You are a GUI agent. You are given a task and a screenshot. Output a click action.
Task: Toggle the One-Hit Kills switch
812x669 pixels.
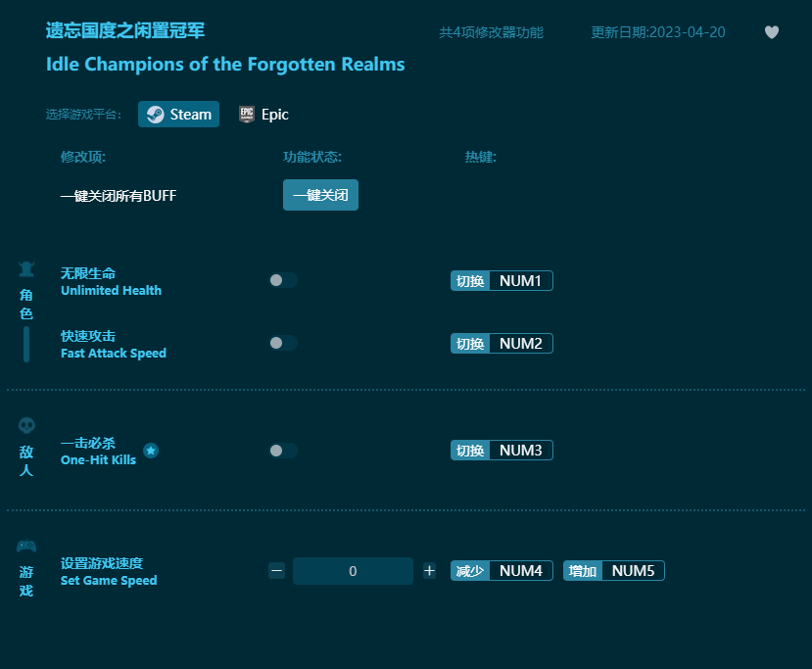coord(283,451)
